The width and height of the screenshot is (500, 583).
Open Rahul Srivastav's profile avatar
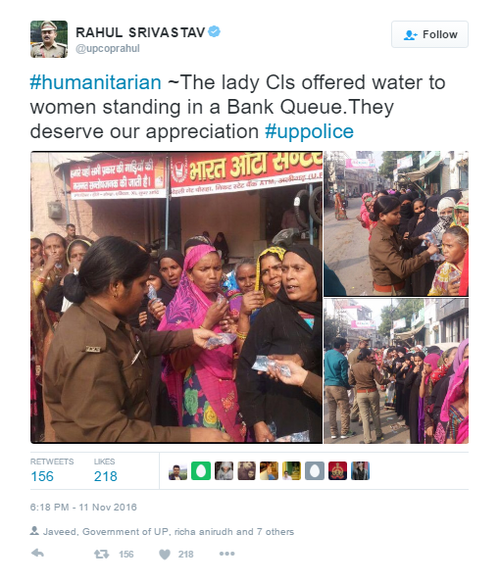(x=49, y=39)
